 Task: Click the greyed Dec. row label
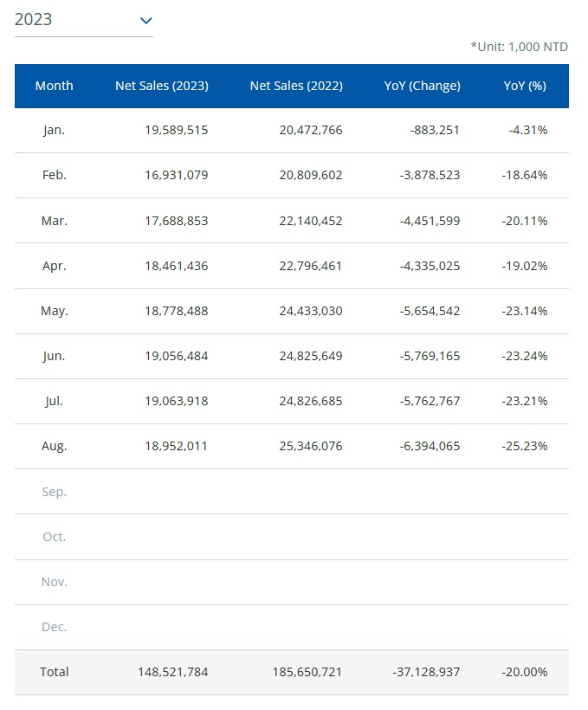coord(55,627)
